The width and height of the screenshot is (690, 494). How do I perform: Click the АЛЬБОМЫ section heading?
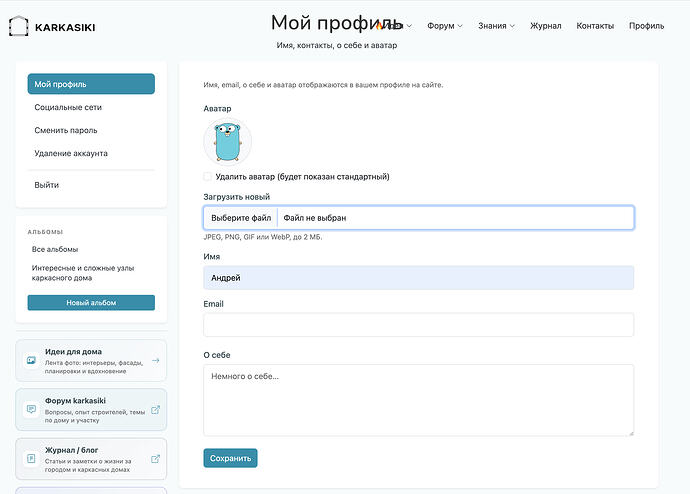click(x=45, y=232)
